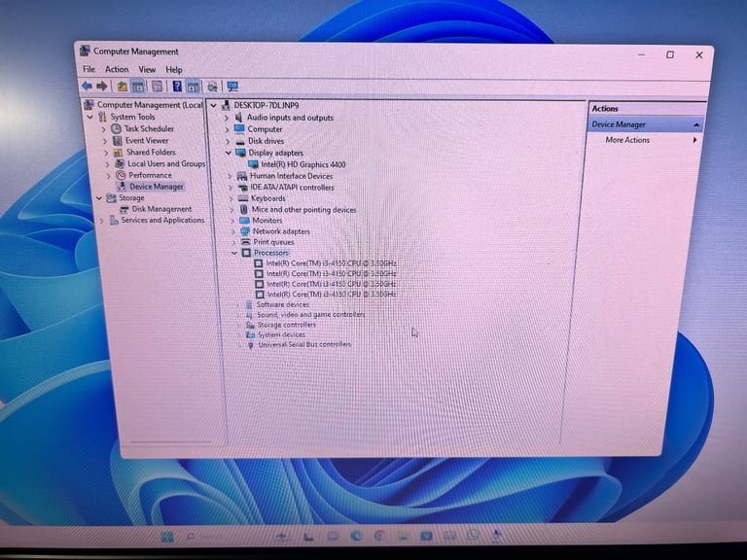The width and height of the screenshot is (747, 560).
Task: Collapse the Processors category
Action: [x=234, y=253]
